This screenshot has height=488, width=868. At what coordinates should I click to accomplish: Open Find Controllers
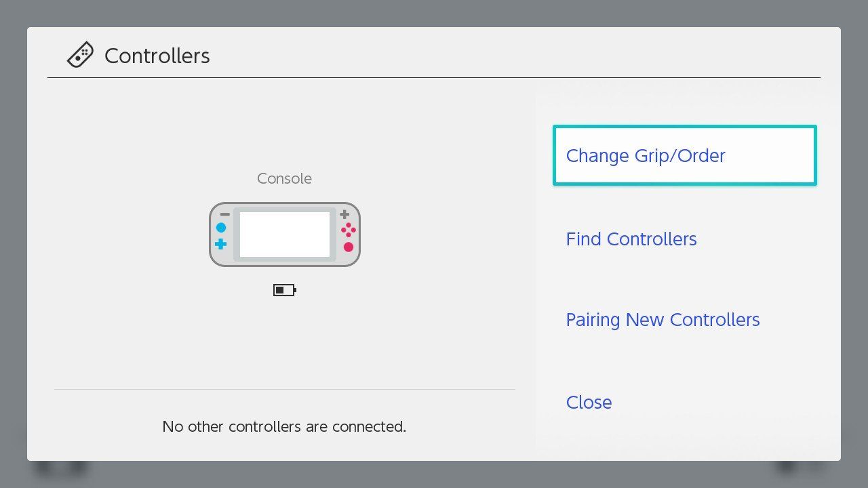631,239
